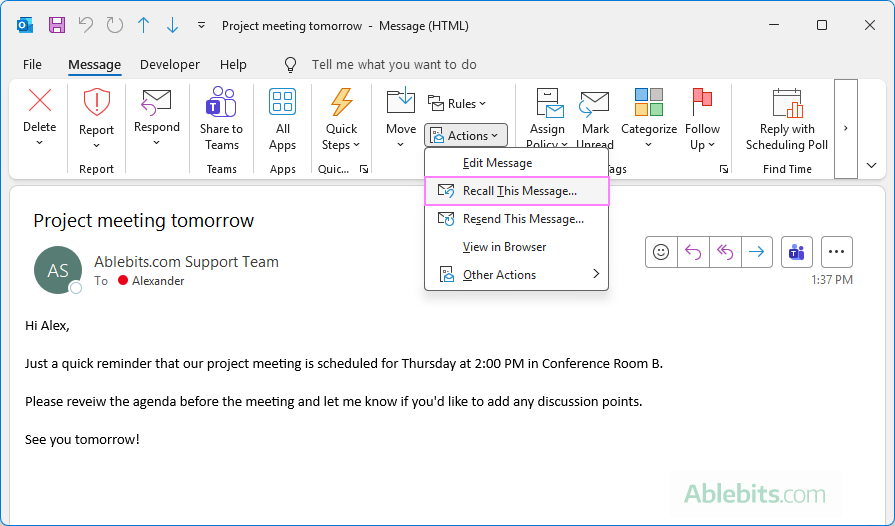Collapse the ribbon with the chevron

[x=871, y=165]
